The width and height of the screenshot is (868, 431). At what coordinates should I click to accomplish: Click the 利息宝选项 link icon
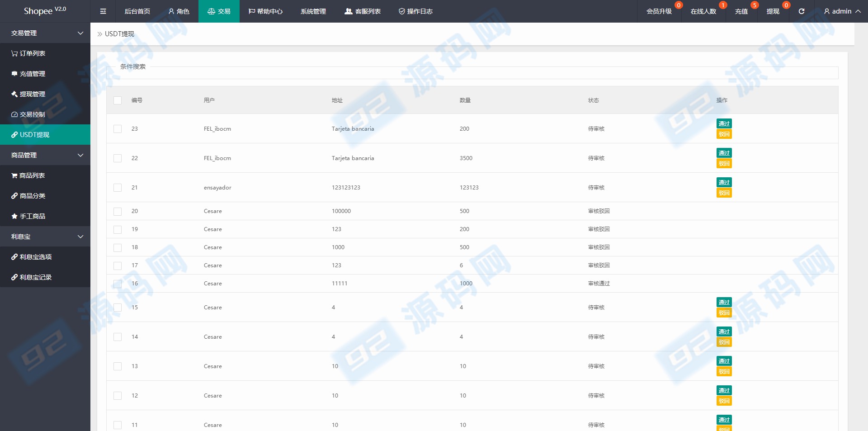click(x=14, y=257)
